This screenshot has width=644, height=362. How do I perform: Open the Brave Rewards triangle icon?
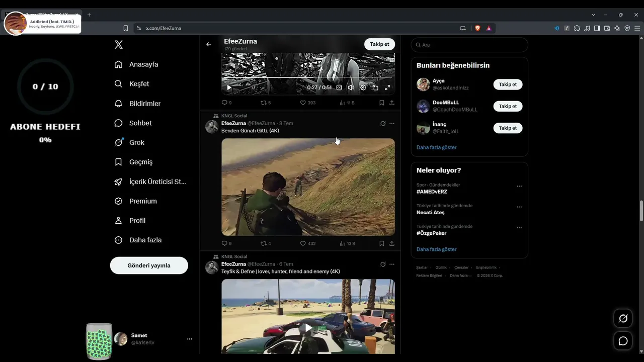(x=489, y=28)
